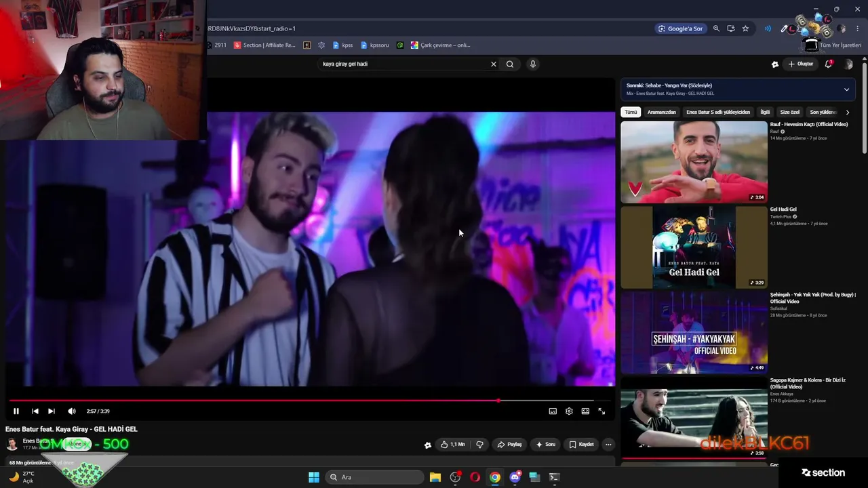Open the Şehinşah - Yak Yak Yak title link
This screenshot has width=868, height=488.
[x=813, y=298]
